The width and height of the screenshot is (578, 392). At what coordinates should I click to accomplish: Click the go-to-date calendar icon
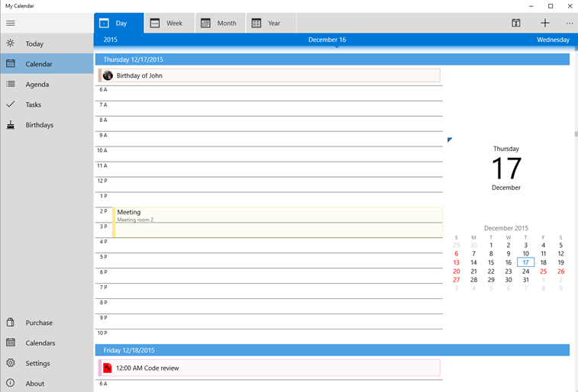(x=516, y=23)
